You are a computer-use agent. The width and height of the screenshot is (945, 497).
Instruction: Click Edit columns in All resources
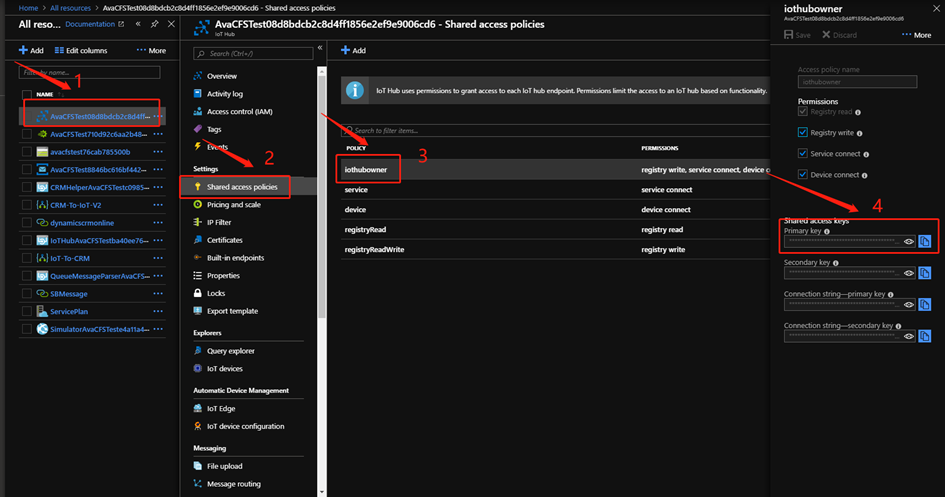[81, 51]
